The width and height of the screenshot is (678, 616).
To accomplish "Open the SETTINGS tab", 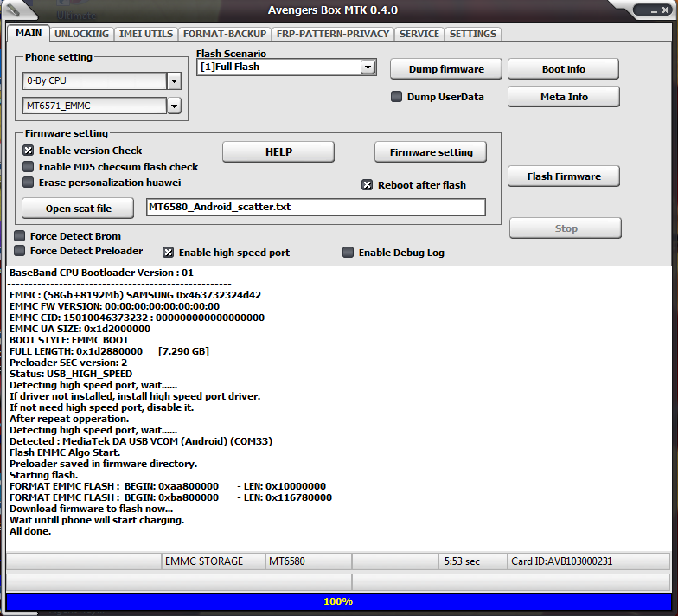I will point(473,34).
